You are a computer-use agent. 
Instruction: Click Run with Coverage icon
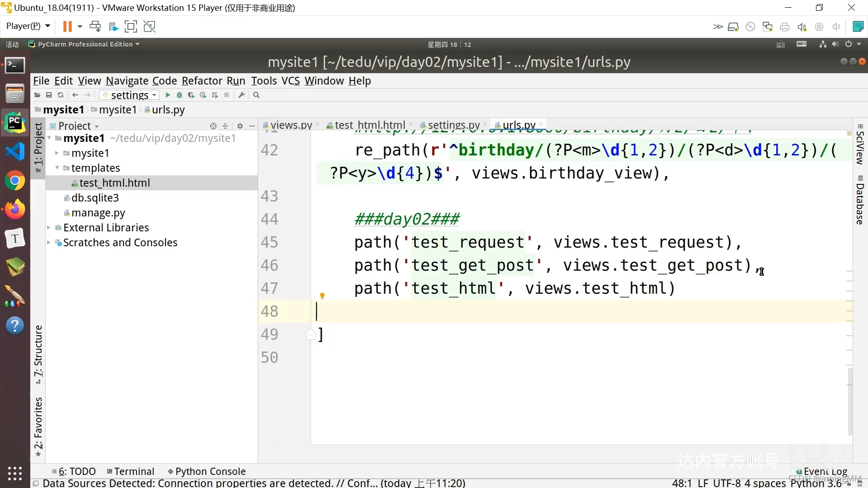click(x=191, y=95)
